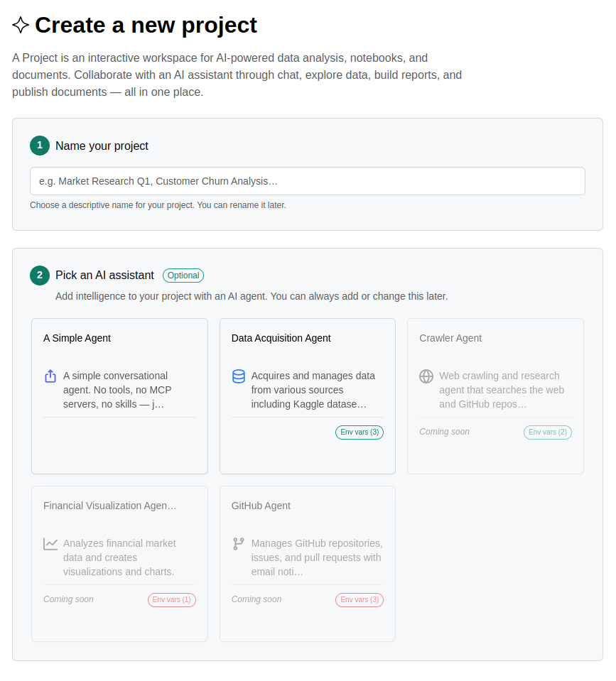Select the globe icon on Crawler Agent card
The width and height of the screenshot is (616, 681).
point(425,376)
